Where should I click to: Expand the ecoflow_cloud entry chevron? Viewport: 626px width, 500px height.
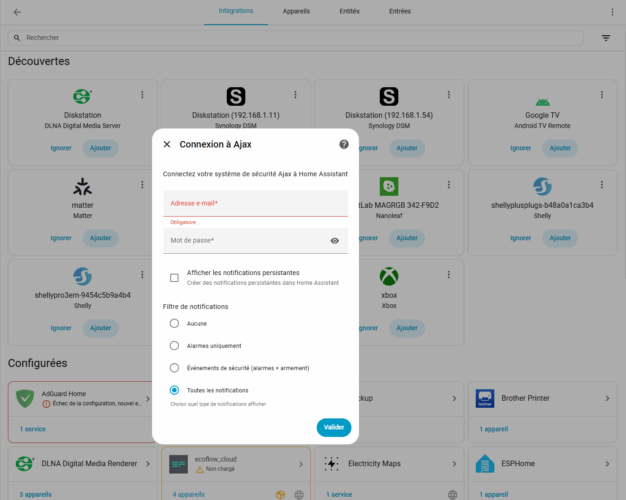(301, 464)
